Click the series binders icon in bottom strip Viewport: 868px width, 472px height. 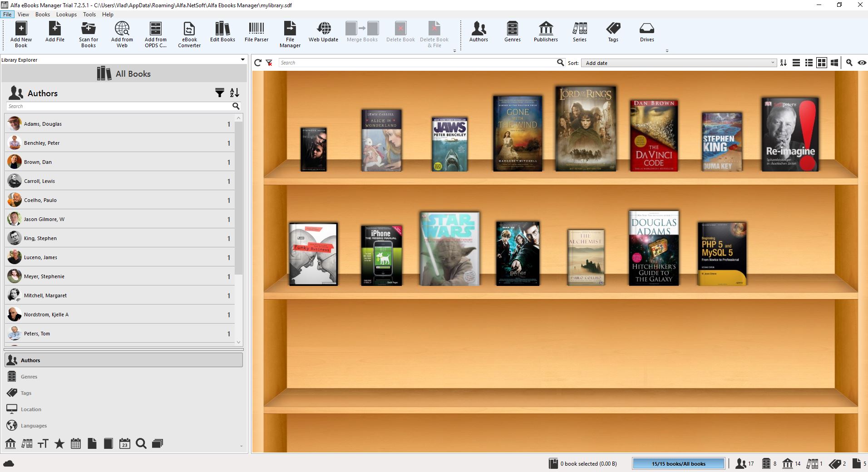pos(27,443)
